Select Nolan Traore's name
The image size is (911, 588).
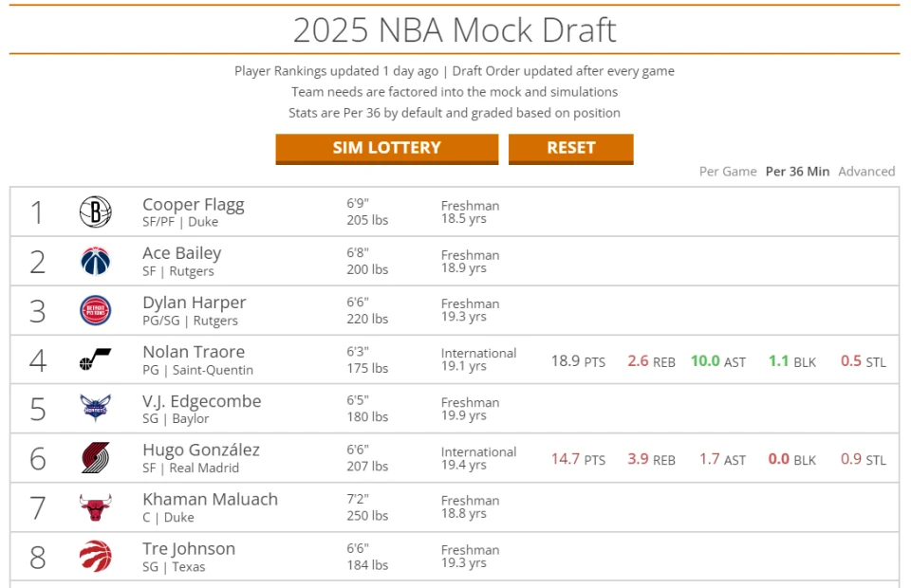point(194,352)
